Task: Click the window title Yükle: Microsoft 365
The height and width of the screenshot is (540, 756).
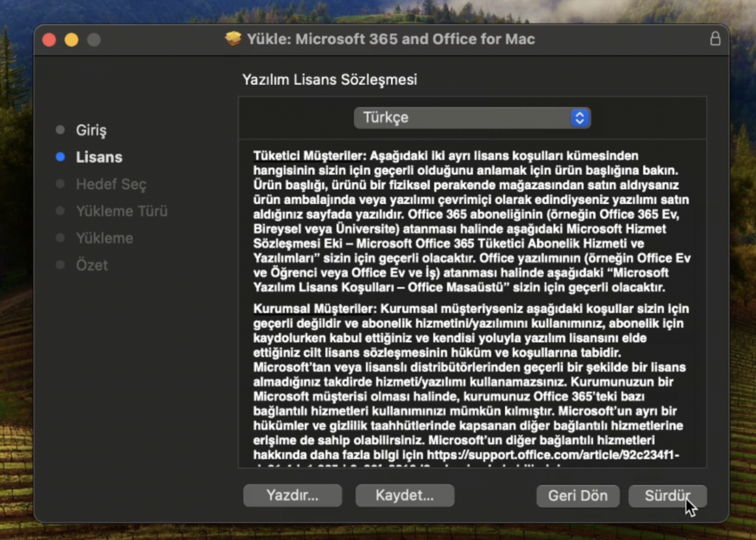Action: (391, 39)
